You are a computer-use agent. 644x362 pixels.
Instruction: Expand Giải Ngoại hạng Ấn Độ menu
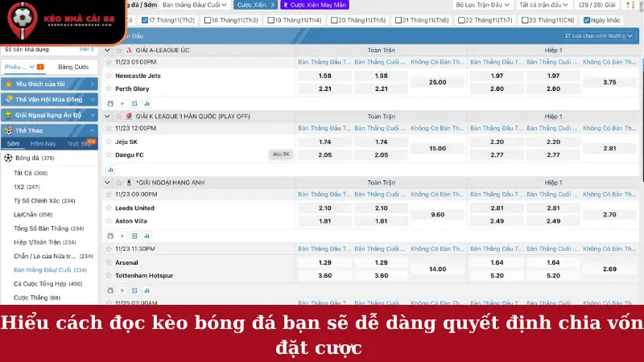[49, 115]
